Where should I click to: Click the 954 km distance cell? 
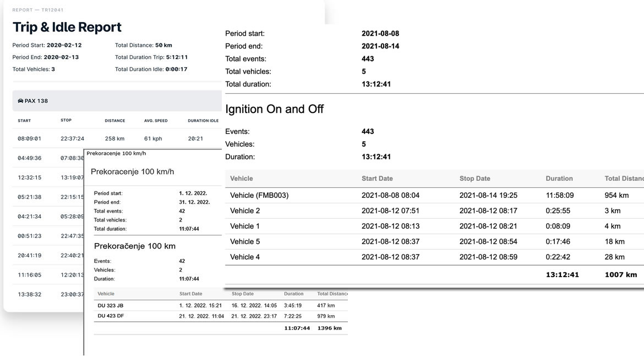coord(616,195)
